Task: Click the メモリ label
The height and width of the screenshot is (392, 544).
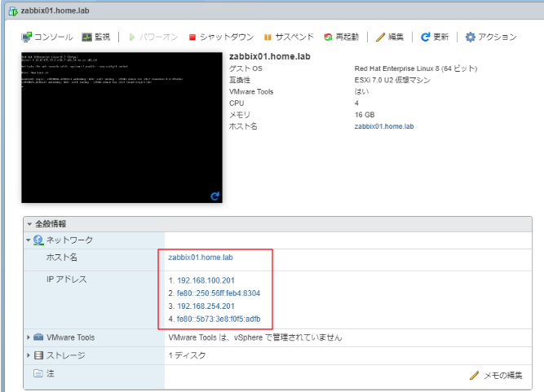Action: tap(240, 115)
